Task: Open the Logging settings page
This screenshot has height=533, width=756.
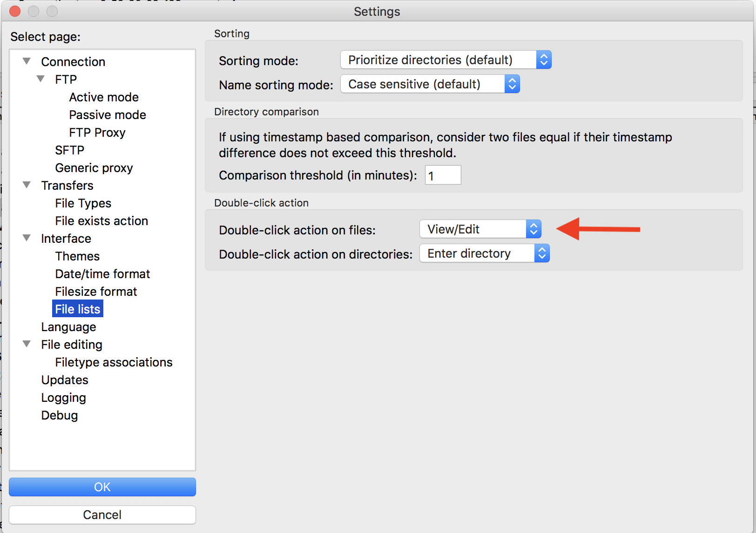Action: [63, 397]
